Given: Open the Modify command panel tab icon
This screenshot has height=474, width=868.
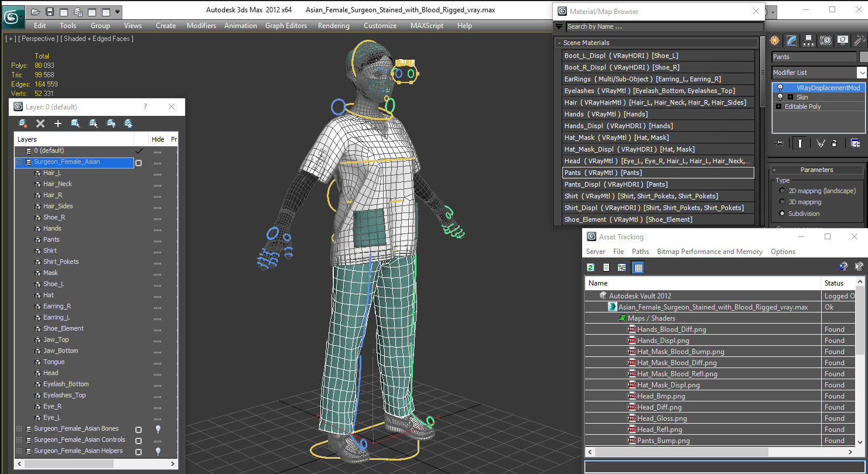Looking at the screenshot, I should click(792, 40).
